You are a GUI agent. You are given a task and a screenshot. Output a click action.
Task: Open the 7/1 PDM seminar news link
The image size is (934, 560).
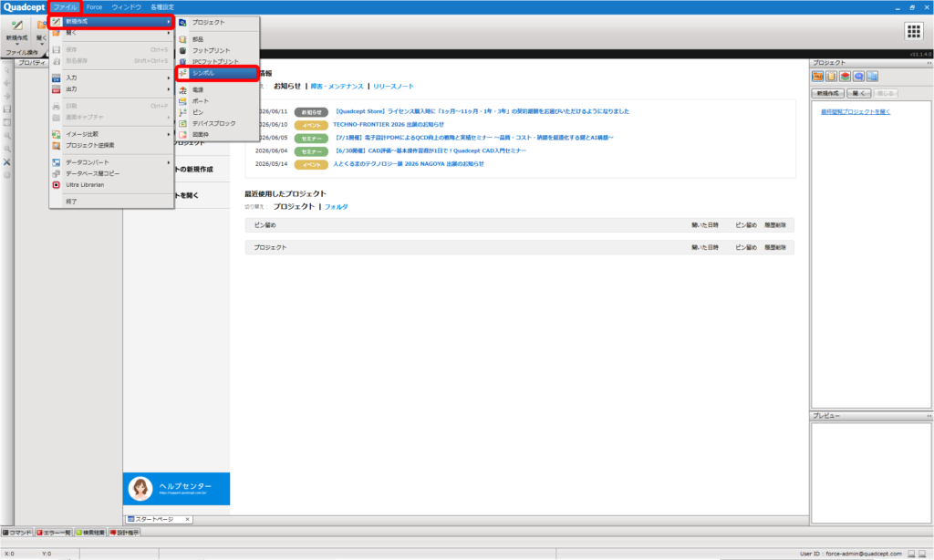(473, 138)
